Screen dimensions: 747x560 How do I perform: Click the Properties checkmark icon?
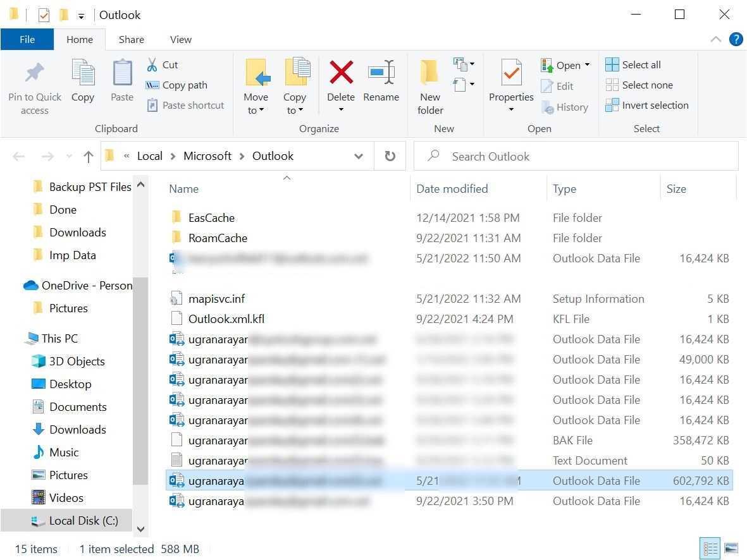(x=512, y=73)
